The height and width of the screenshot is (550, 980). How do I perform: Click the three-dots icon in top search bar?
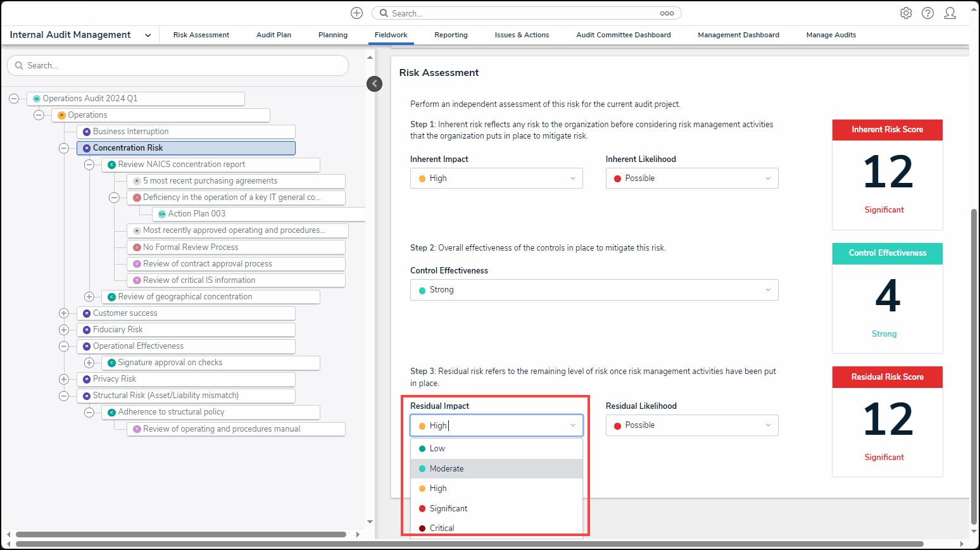coord(667,13)
